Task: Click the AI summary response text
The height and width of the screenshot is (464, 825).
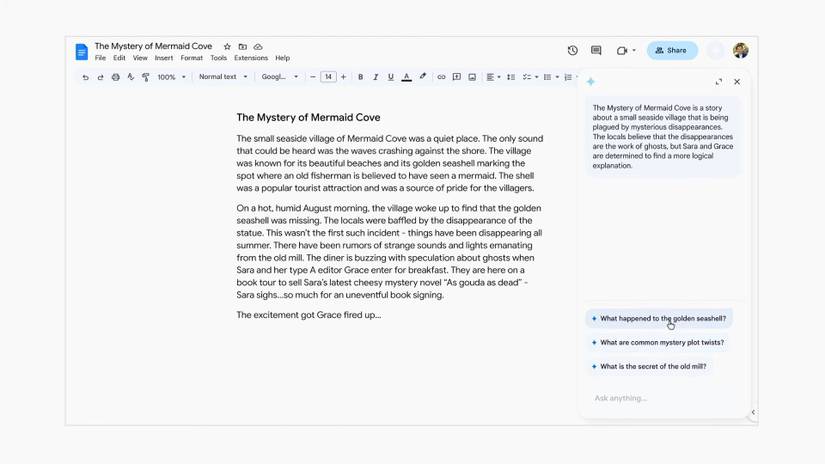Action: click(x=663, y=137)
